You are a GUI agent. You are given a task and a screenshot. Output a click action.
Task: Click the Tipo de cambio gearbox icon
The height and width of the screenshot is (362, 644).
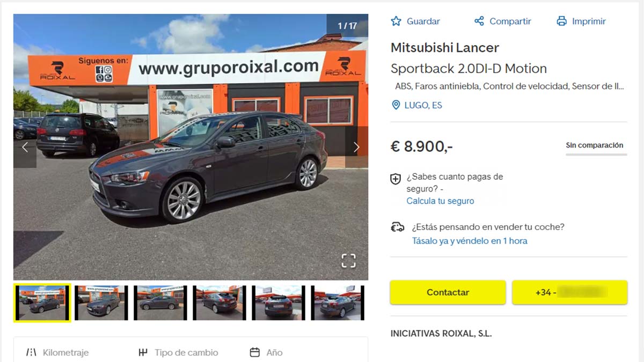tap(143, 352)
